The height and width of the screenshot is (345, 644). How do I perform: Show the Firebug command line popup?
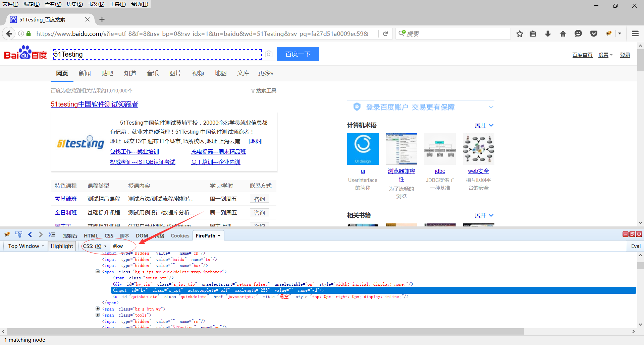(x=52, y=234)
